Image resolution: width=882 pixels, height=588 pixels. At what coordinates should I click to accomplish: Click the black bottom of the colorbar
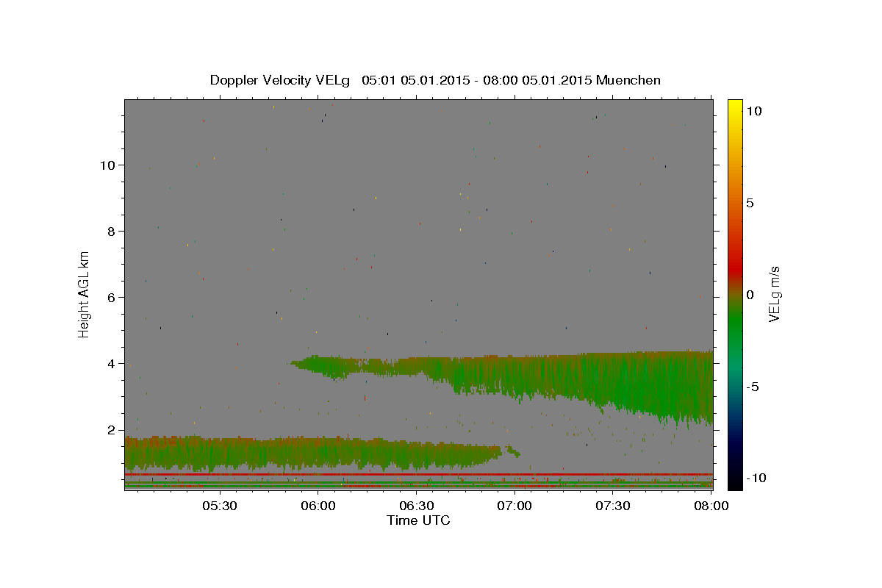(x=734, y=484)
